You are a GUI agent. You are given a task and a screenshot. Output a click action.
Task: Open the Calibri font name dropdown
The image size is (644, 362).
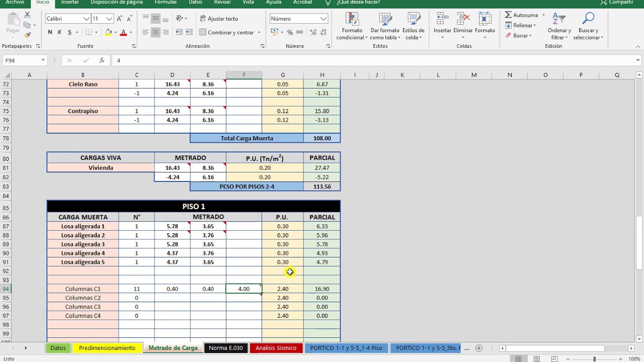tap(86, 19)
